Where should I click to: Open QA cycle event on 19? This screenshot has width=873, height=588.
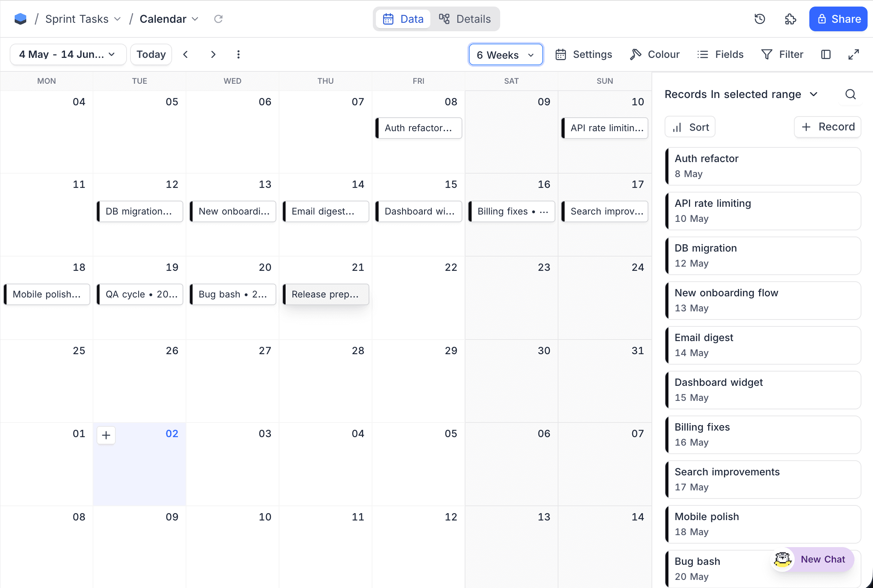(139, 294)
